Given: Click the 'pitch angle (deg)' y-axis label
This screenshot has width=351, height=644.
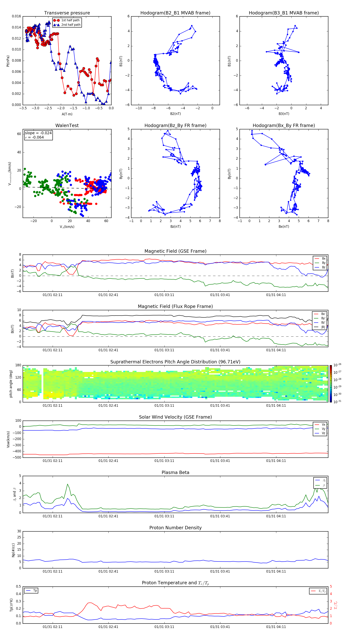Looking at the screenshot, I should [11, 384].
